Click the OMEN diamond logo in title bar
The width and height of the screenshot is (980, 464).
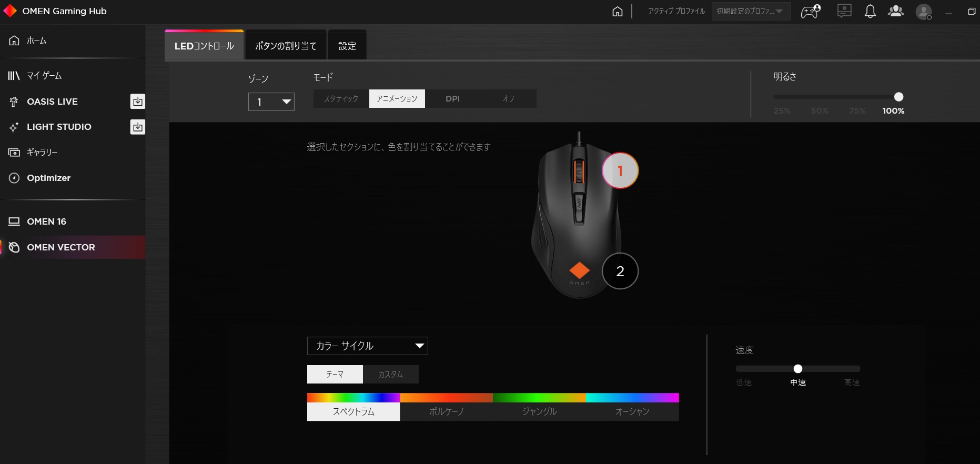coord(10,11)
